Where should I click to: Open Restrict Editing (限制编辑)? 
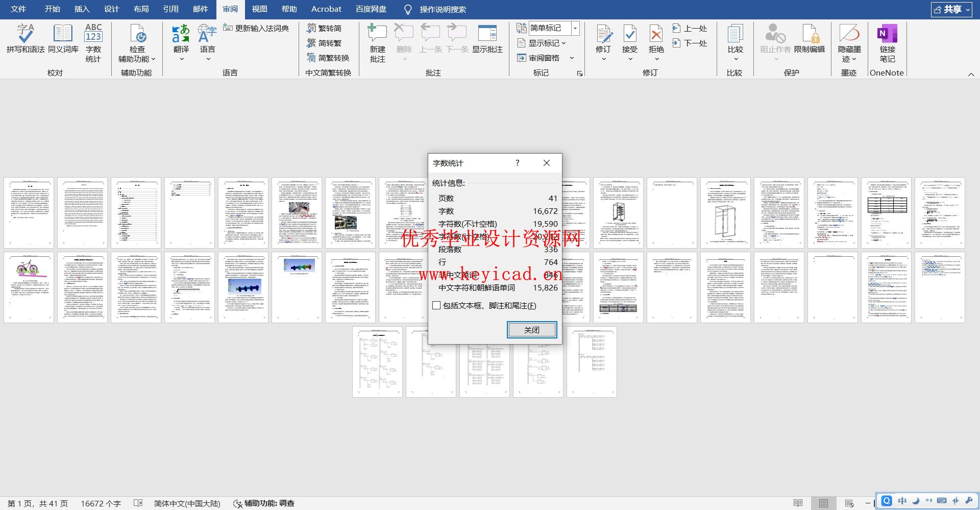(810, 39)
